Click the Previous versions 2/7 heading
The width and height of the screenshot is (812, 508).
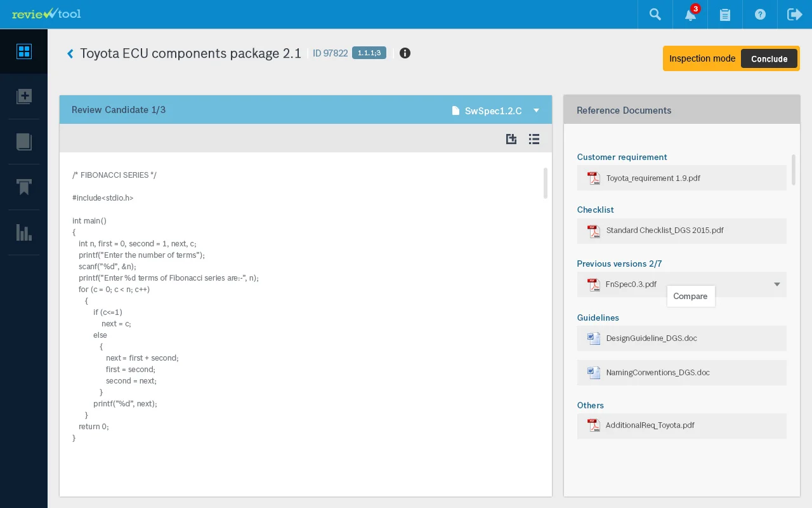pyautogui.click(x=619, y=264)
